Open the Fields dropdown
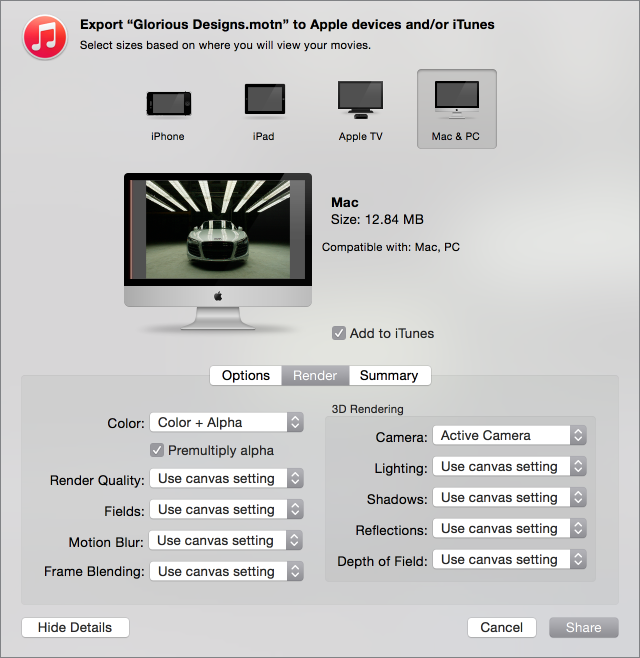This screenshot has width=640, height=658. pos(226,509)
